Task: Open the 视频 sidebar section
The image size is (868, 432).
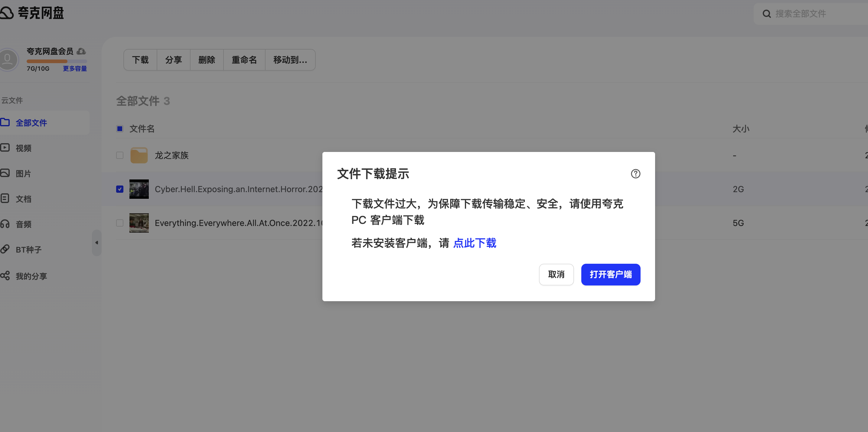Action: 44,148
